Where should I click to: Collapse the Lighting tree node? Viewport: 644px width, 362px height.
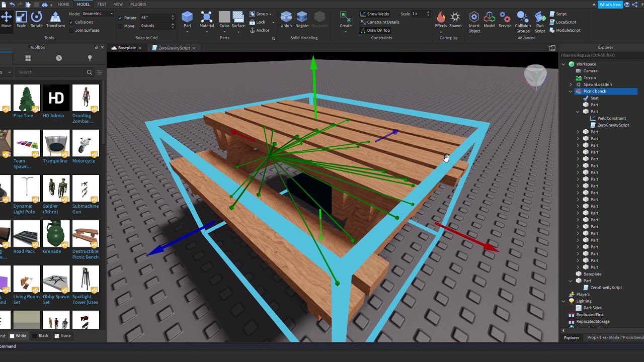point(563,301)
